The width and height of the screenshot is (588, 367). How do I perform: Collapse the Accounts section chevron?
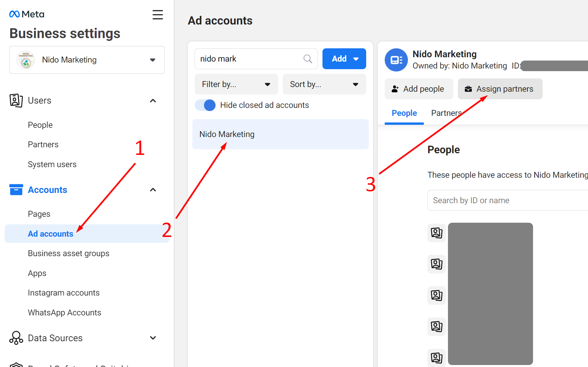(x=153, y=190)
